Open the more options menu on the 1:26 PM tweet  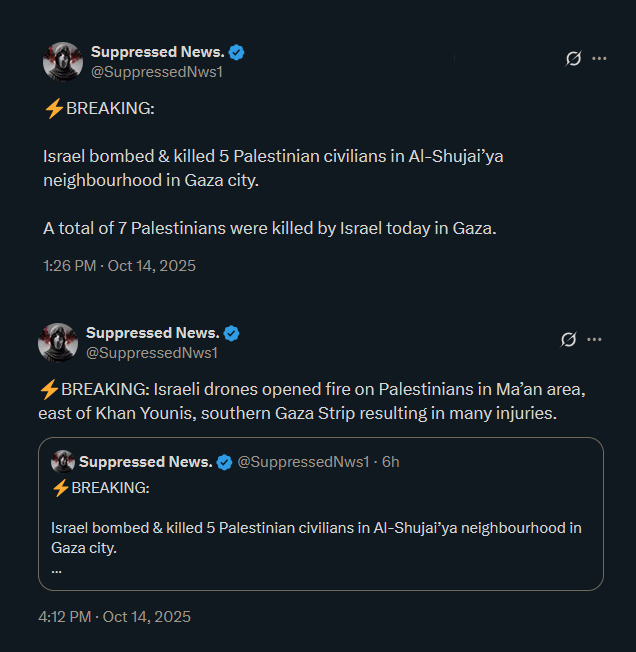click(599, 58)
